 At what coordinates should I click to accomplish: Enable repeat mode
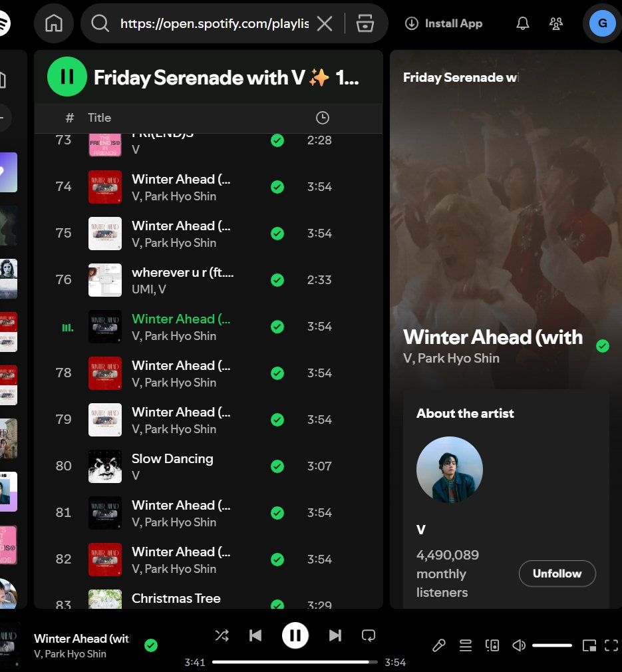pyautogui.click(x=369, y=635)
